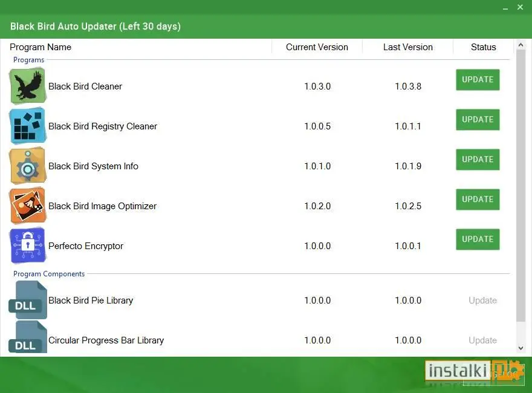The width and height of the screenshot is (532, 393).
Task: Select the Perfecto Encryptor name text
Action: (86, 245)
